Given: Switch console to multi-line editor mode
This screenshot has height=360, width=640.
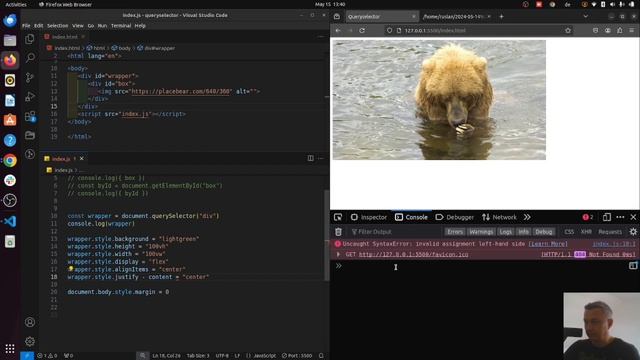Looking at the screenshot, I should (x=633, y=266).
